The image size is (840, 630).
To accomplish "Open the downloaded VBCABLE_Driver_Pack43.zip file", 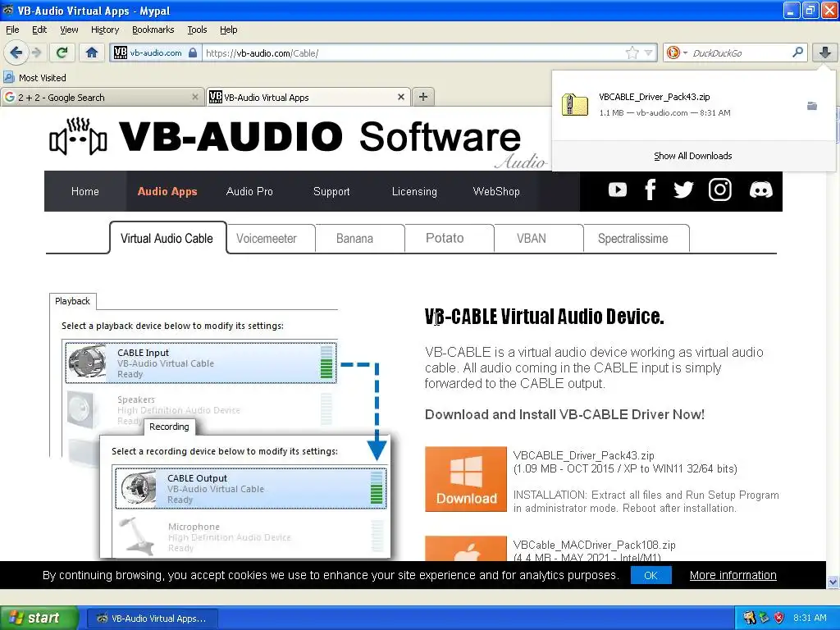I will click(654, 104).
